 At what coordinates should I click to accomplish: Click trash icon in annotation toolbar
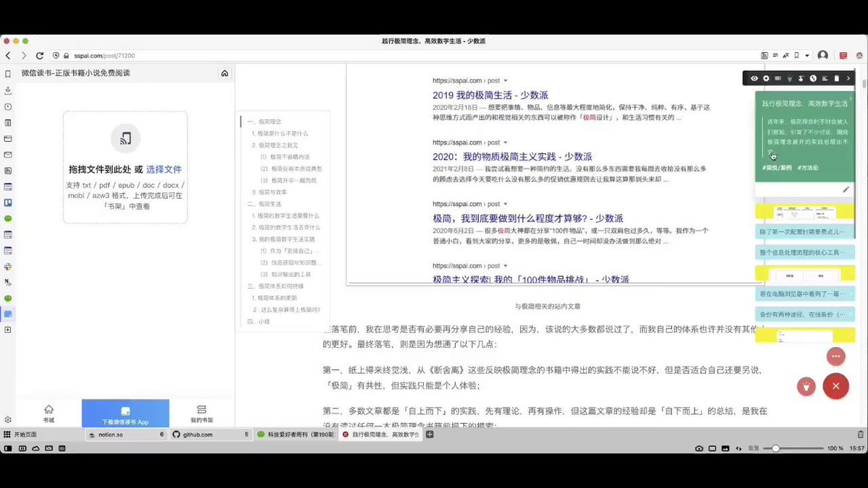click(837, 78)
